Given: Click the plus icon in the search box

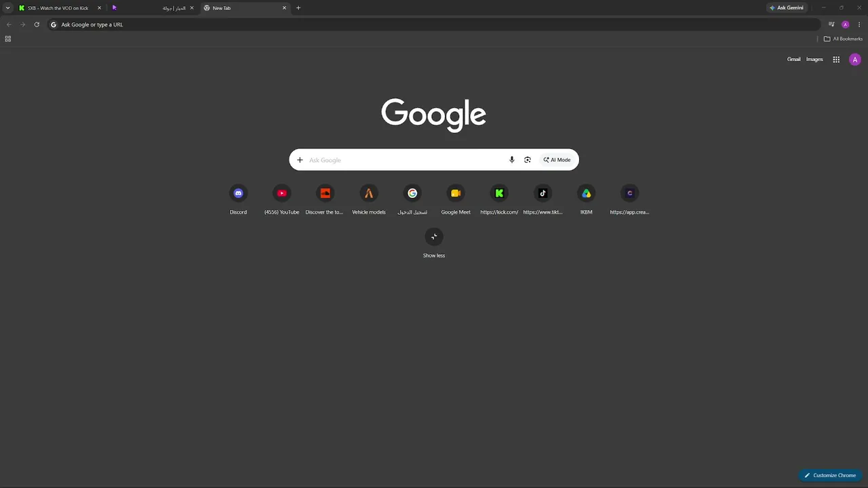Looking at the screenshot, I should (300, 160).
